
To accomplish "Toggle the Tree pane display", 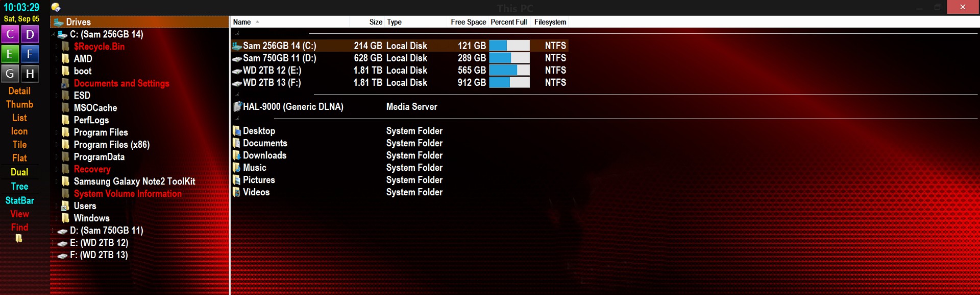I will [x=19, y=187].
